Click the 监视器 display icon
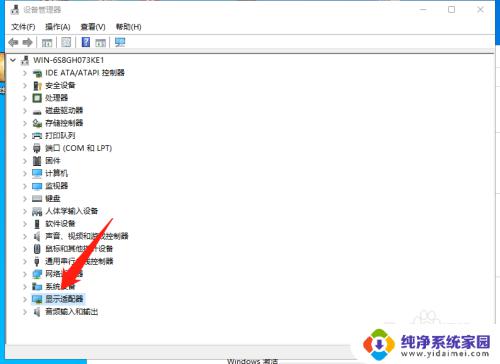The image size is (500, 364). tap(37, 186)
